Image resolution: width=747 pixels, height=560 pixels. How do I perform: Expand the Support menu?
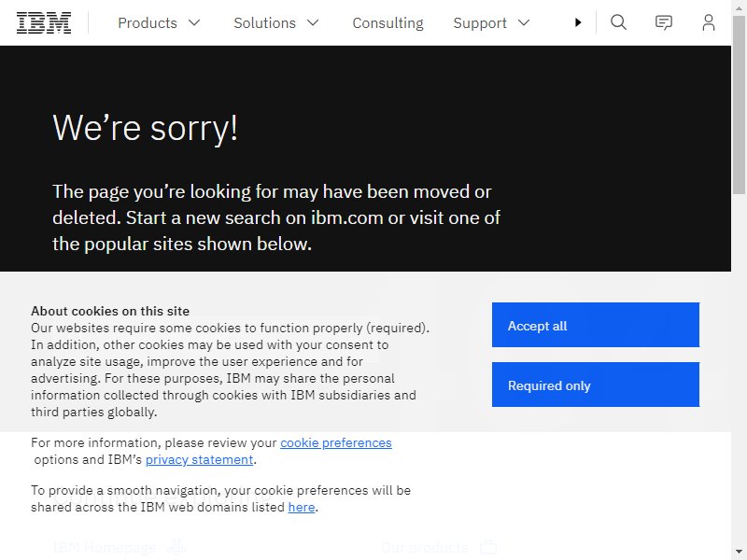pyautogui.click(x=491, y=22)
